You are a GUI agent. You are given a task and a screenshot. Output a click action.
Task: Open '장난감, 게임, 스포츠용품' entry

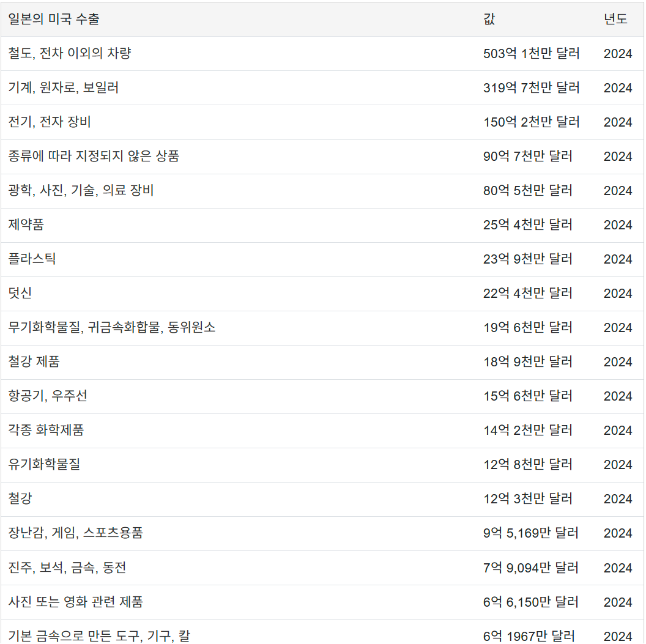pyautogui.click(x=76, y=533)
